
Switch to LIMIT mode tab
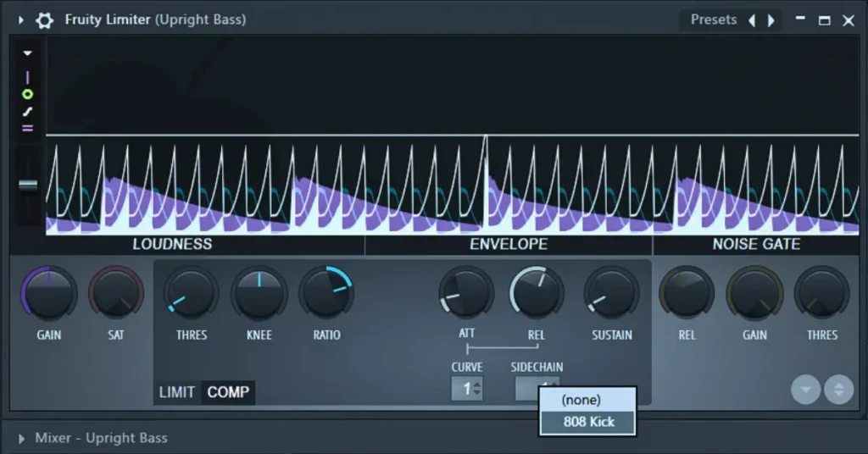[x=177, y=393]
